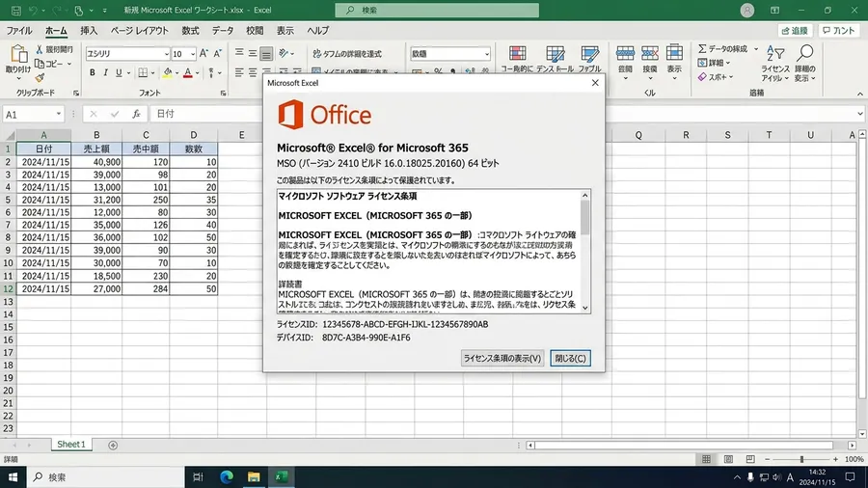Decrease the font size with the small A
The image size is (868, 488).
[x=218, y=53]
